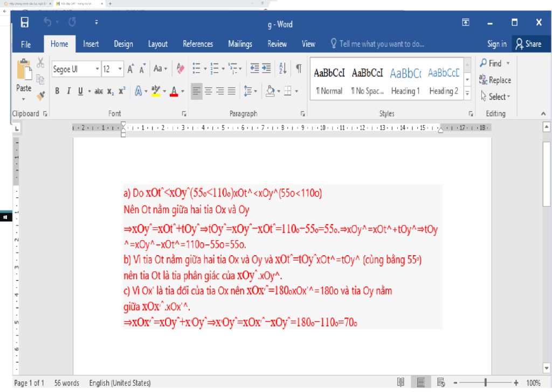Expand the Styles gallery More arrow
Image resolution: width=552 pixels, height=392 pixels.
click(467, 94)
